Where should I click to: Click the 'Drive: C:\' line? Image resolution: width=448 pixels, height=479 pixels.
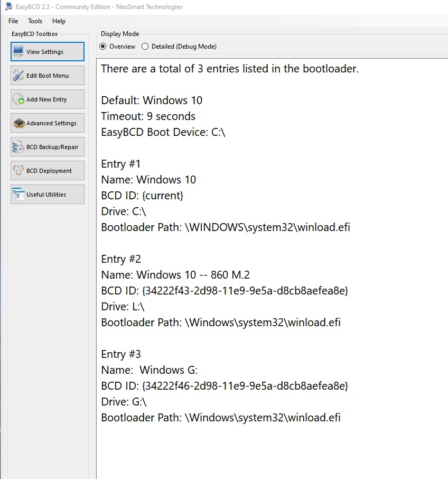click(124, 211)
